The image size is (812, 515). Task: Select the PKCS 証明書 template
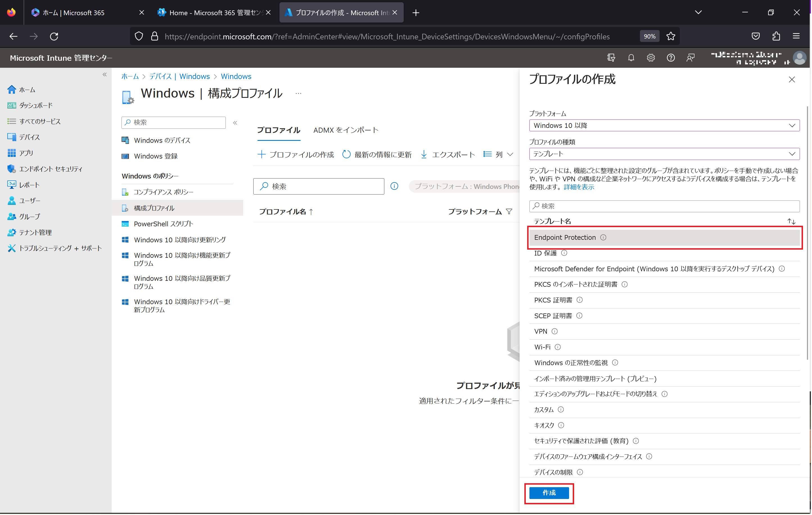664,300
